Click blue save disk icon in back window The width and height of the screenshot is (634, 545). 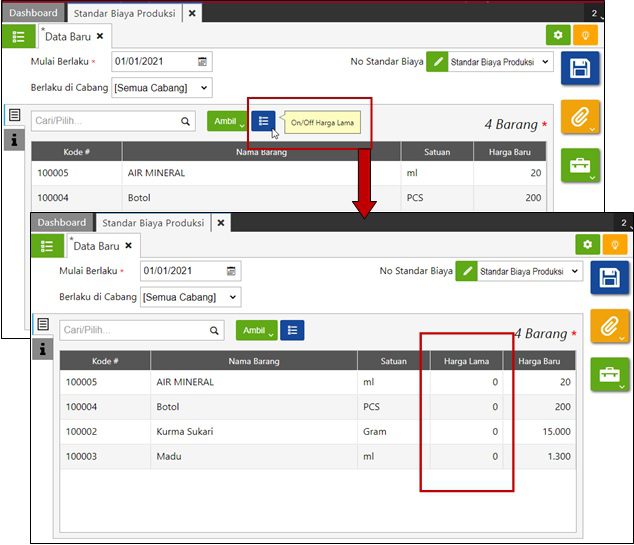point(580,68)
